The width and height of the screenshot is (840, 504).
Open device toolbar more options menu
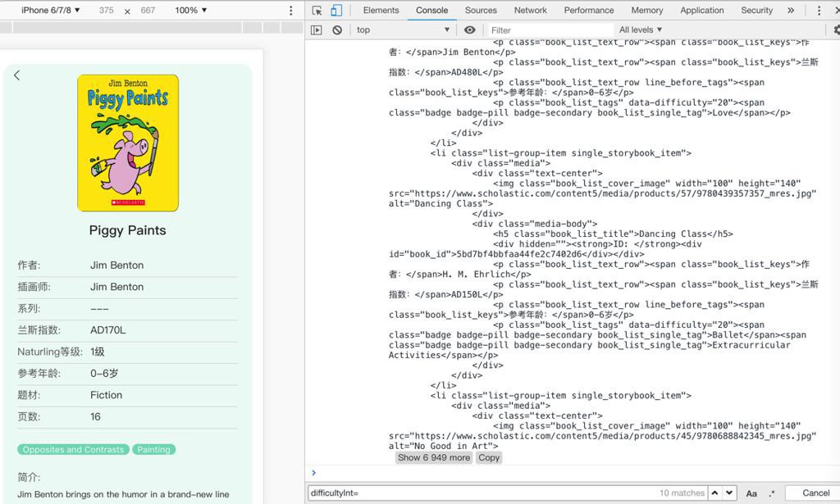click(x=291, y=10)
